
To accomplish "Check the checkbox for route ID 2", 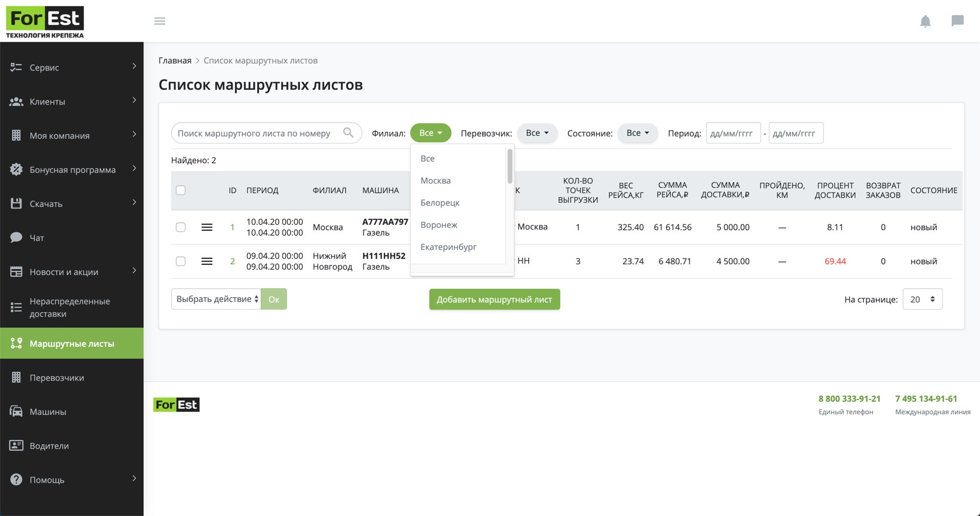I will click(181, 261).
